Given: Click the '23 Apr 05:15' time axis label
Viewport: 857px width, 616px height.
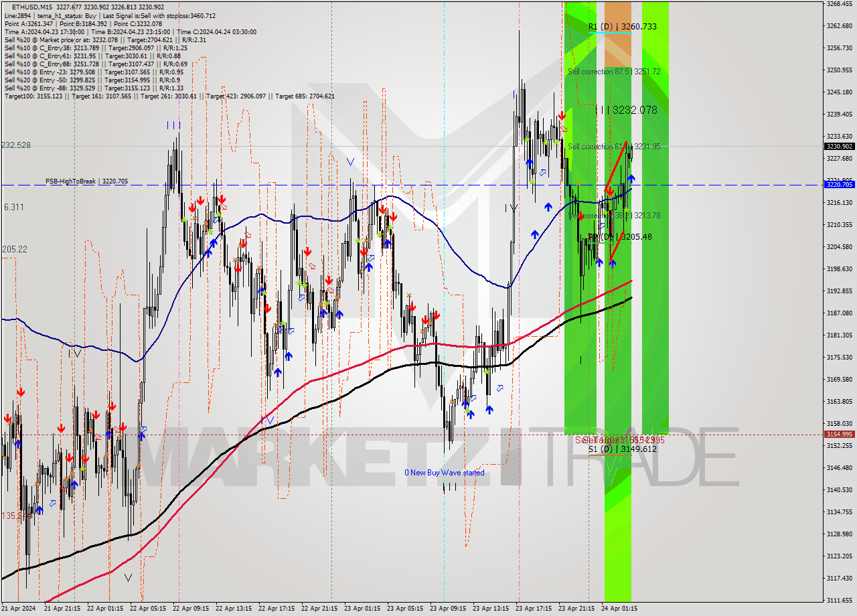Looking at the screenshot, I should click(x=405, y=609).
